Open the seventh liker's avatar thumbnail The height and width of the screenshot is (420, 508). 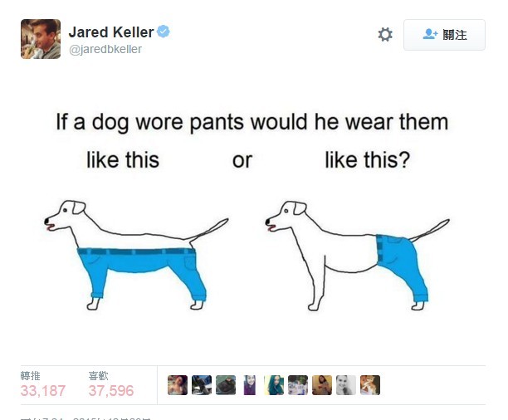click(322, 385)
